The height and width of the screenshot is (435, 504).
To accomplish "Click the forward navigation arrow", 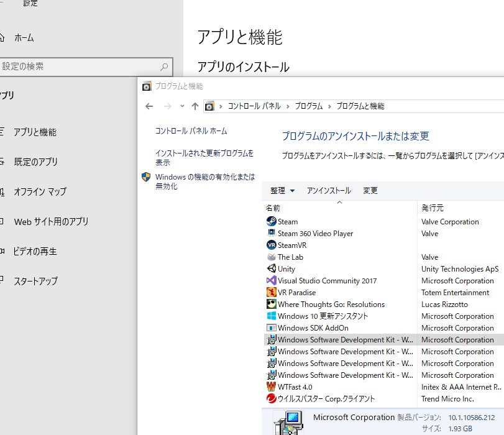I will click(167, 106).
